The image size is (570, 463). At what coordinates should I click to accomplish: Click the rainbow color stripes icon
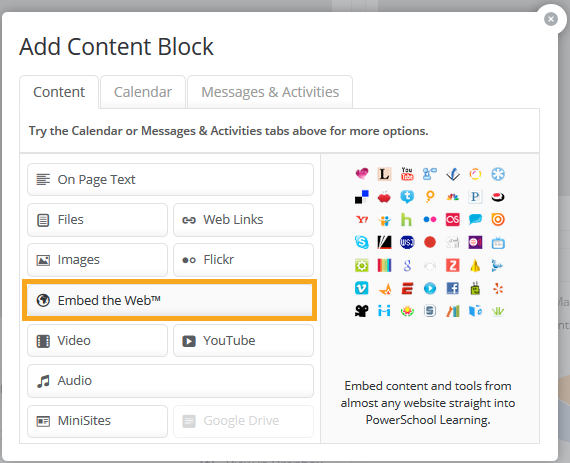[x=384, y=265]
